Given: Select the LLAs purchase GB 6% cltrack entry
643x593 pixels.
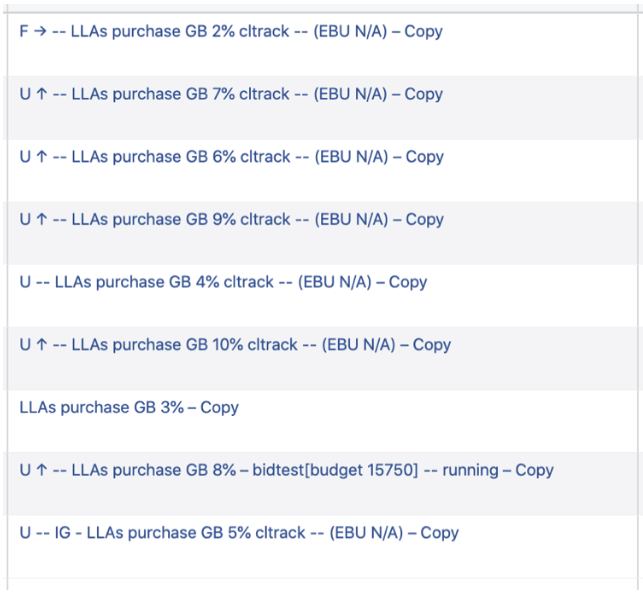Looking at the screenshot, I should (x=231, y=157).
